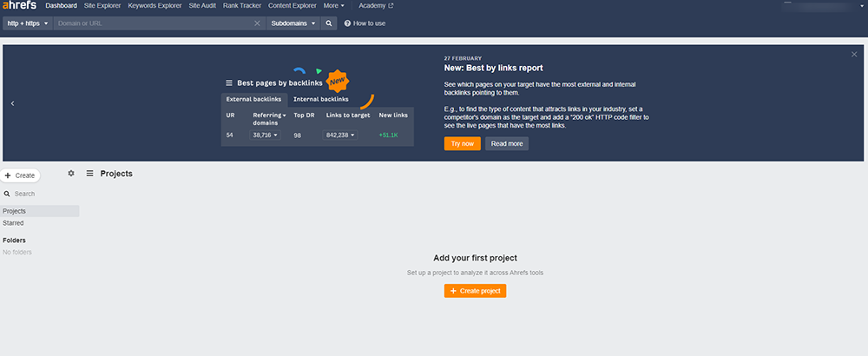Select Projects in sidebar
The width and height of the screenshot is (868, 356).
tap(39, 211)
